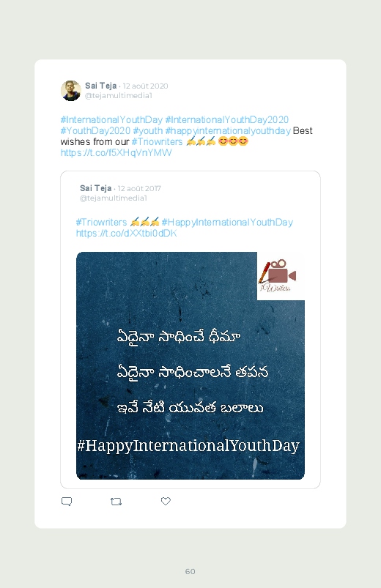Click the #Triowriters hashtag in main tweet
Screen dimensions: 381x588
[x=157, y=141]
